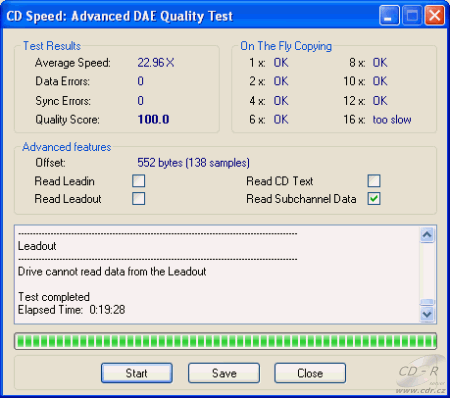Click the Start button
450x398 pixels.
[137, 373]
